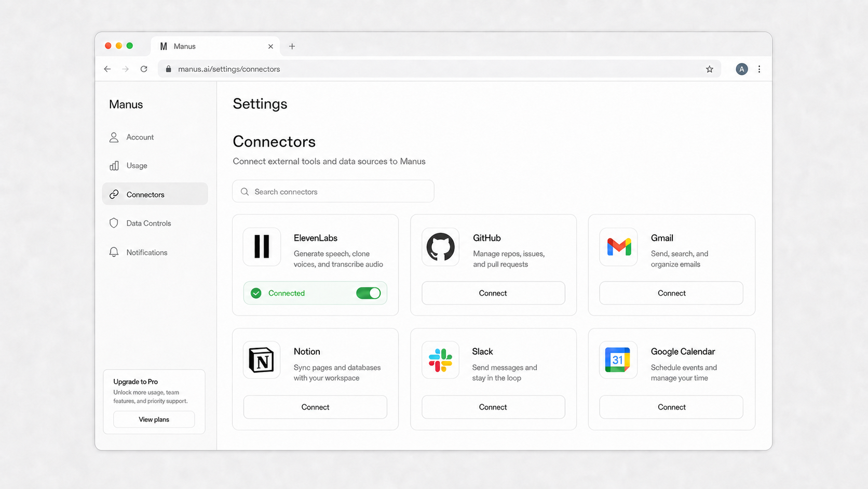The height and width of the screenshot is (489, 868).
Task: Click the ElevenLabs title text
Action: tap(316, 238)
